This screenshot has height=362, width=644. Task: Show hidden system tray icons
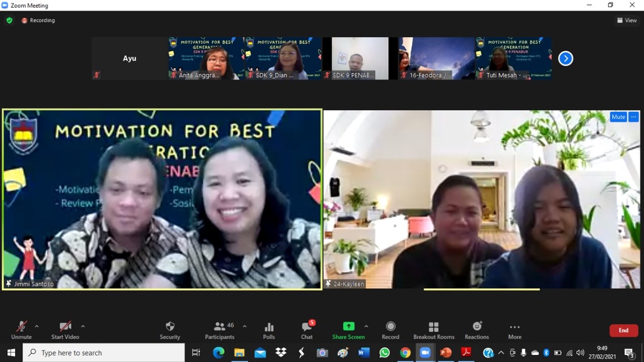pos(501,353)
